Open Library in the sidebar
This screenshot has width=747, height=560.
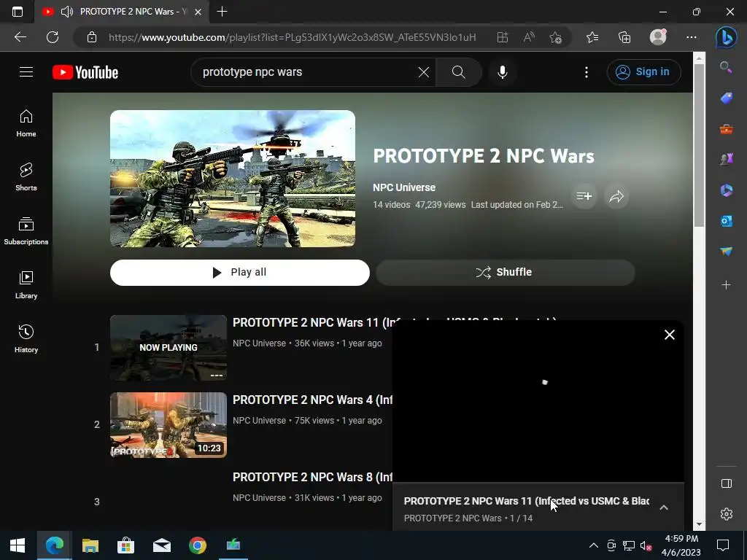(26, 285)
